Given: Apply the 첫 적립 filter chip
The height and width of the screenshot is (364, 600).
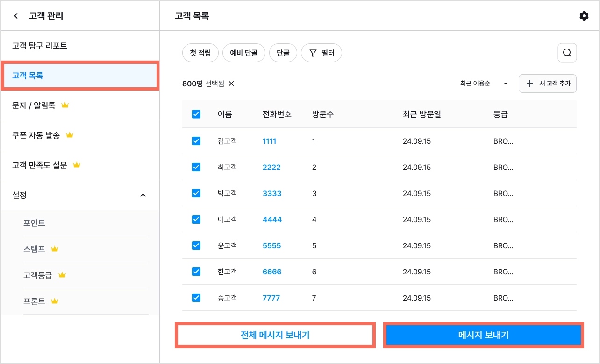Looking at the screenshot, I should point(200,53).
